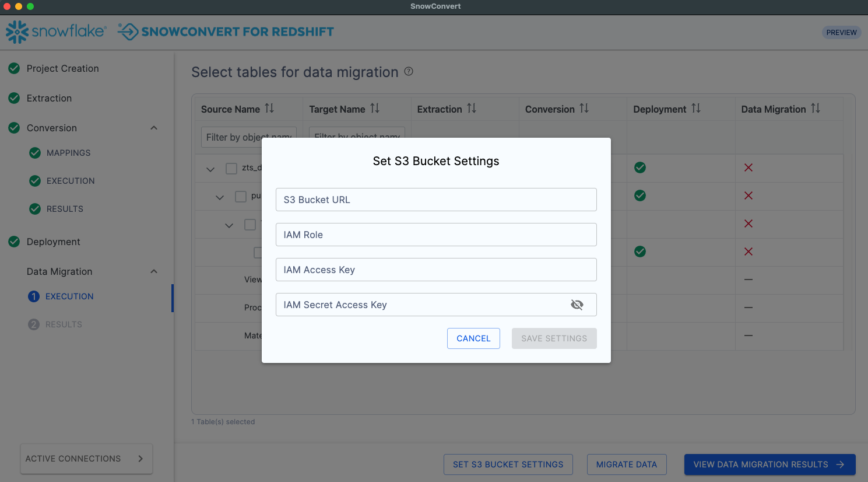Check the second-level schema checkbox

tap(241, 197)
